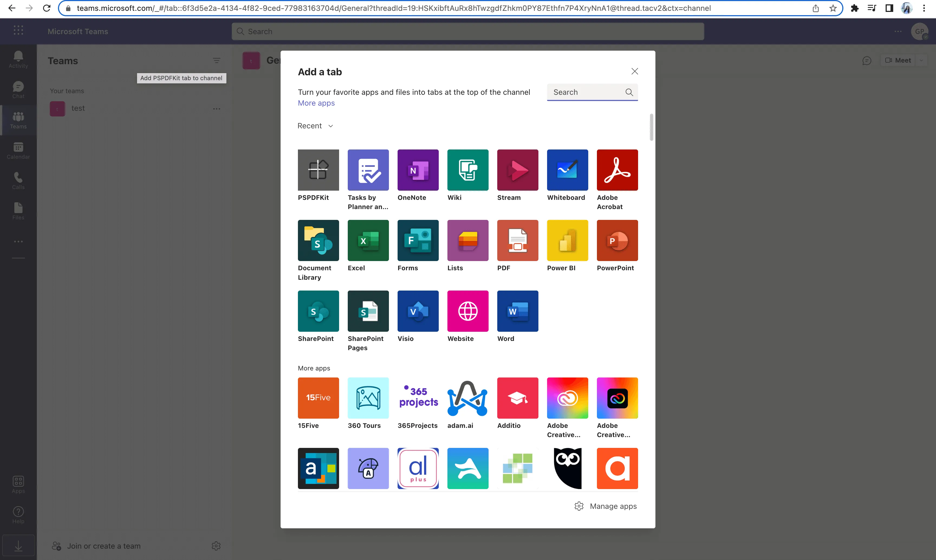Open Activity in the left rail

tap(18, 60)
